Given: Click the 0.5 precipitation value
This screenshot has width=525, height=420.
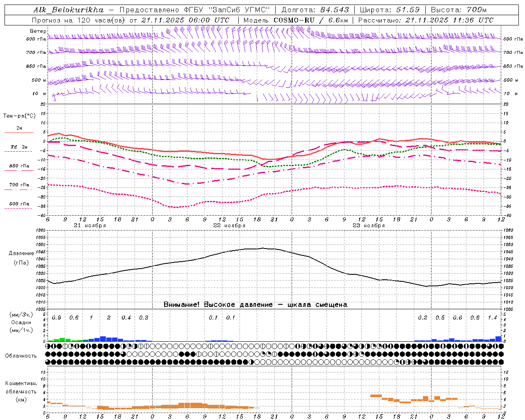Looking at the screenshot, I should point(440,318).
